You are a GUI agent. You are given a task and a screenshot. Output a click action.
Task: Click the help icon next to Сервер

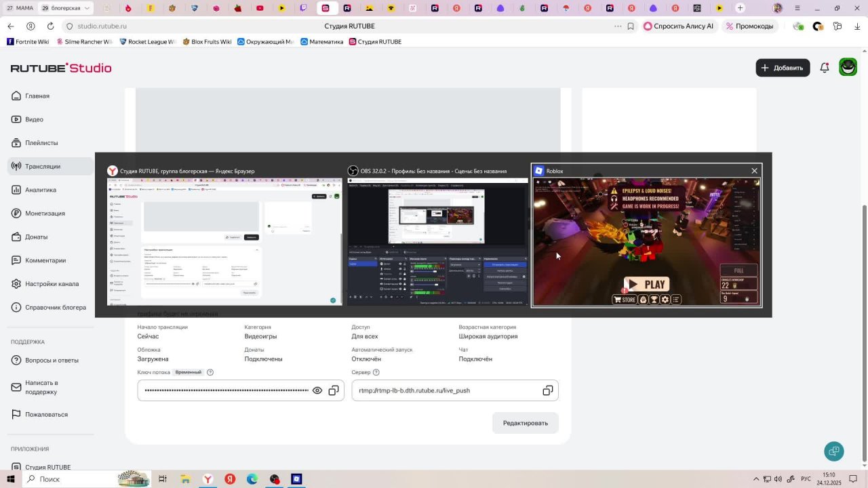tap(376, 372)
